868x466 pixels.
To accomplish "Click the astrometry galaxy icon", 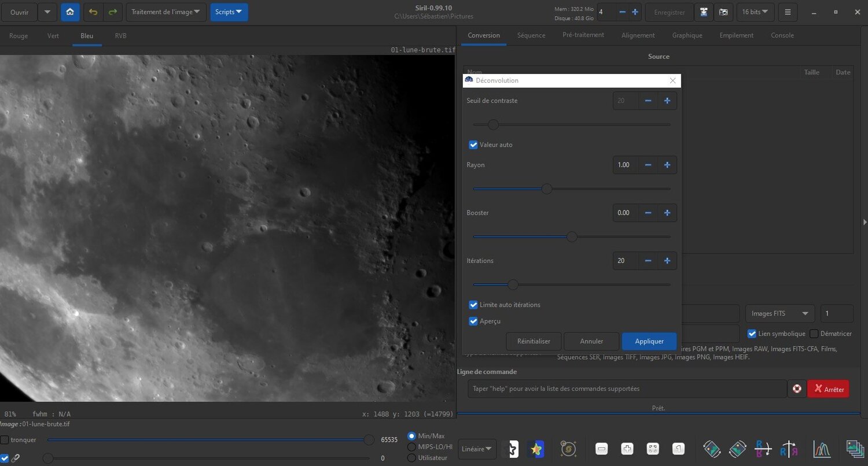I will (568, 449).
